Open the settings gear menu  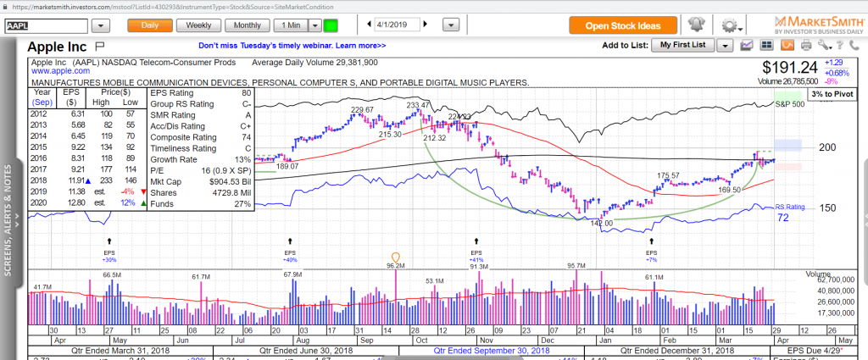pos(729,25)
